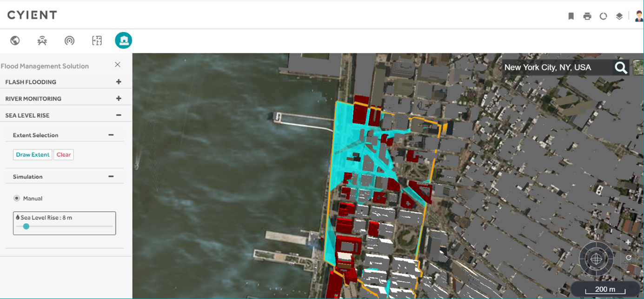The image size is (644, 299).
Task: Open the signal broadcast module icon
Action: pyautogui.click(x=69, y=41)
